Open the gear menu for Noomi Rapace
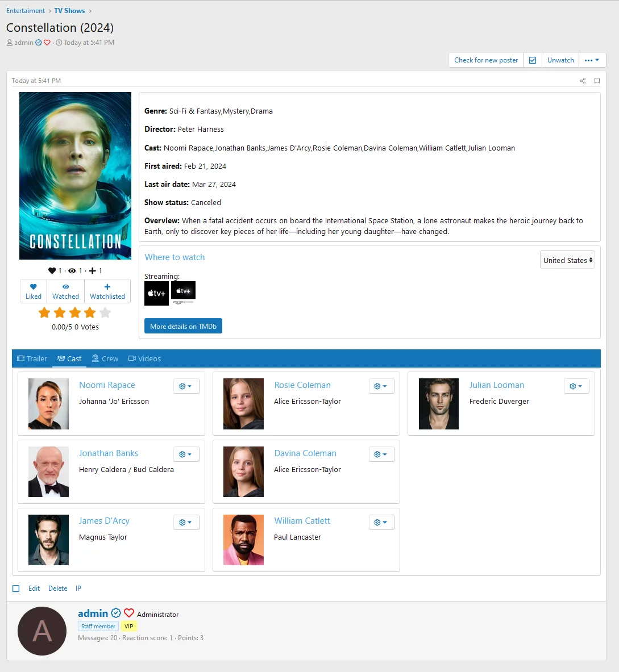The image size is (619, 672). click(x=186, y=386)
